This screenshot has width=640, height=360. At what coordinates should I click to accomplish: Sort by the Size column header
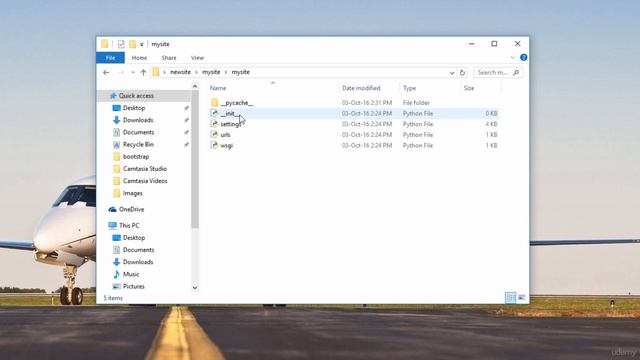click(x=469, y=88)
